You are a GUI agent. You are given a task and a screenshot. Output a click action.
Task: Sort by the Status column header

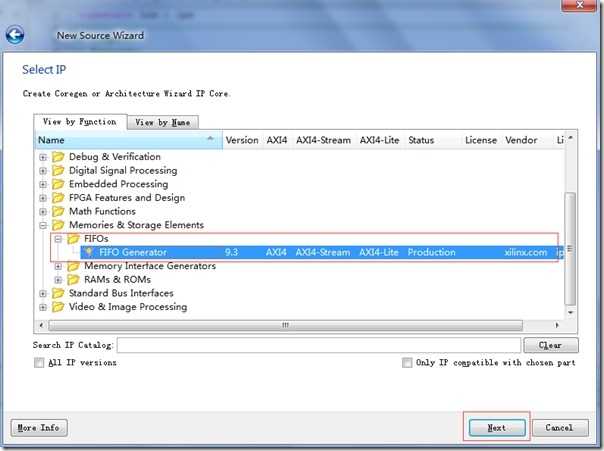(x=433, y=140)
